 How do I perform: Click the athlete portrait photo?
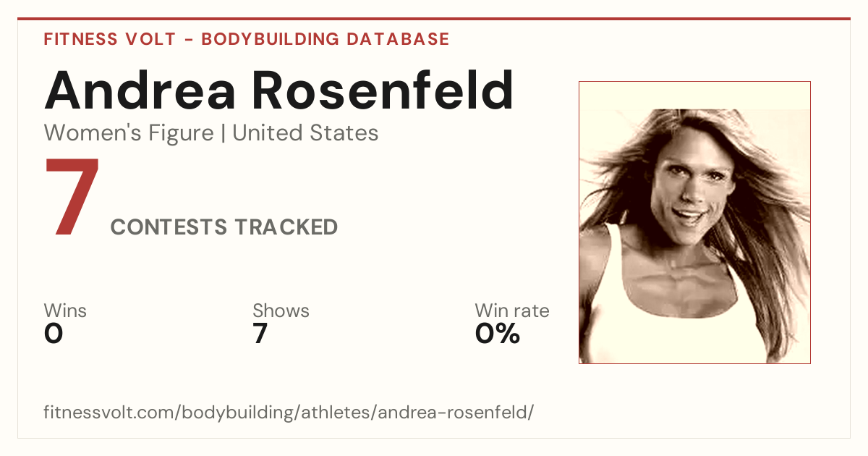(x=694, y=222)
